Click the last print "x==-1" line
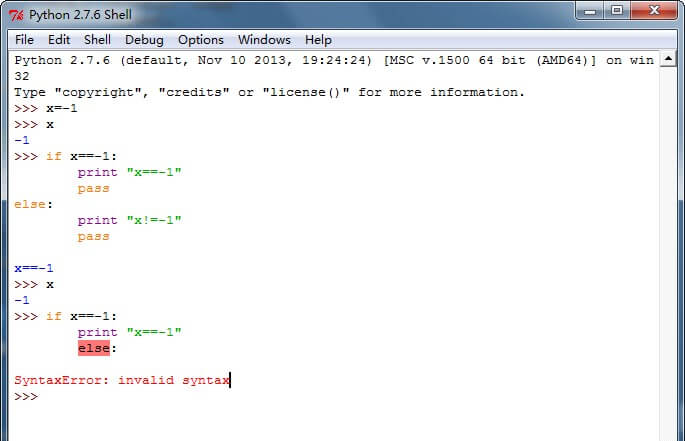Viewport: 685px width, 441px height. click(129, 332)
